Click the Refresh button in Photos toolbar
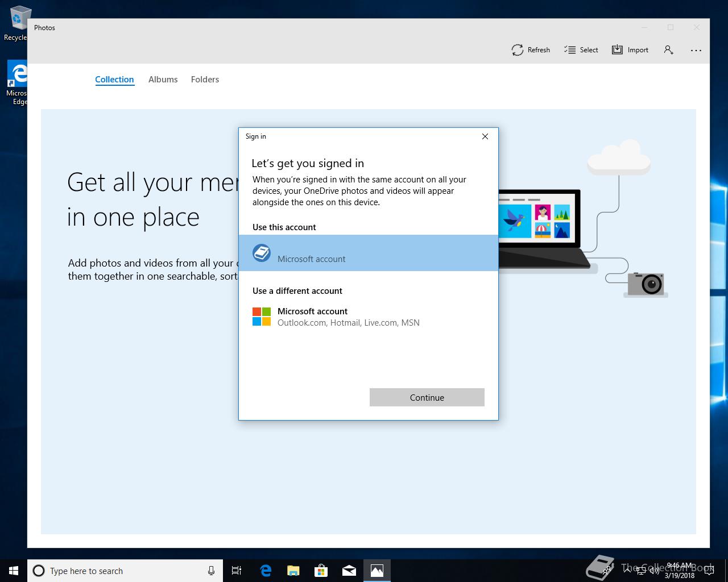The height and width of the screenshot is (582, 728). [x=531, y=50]
